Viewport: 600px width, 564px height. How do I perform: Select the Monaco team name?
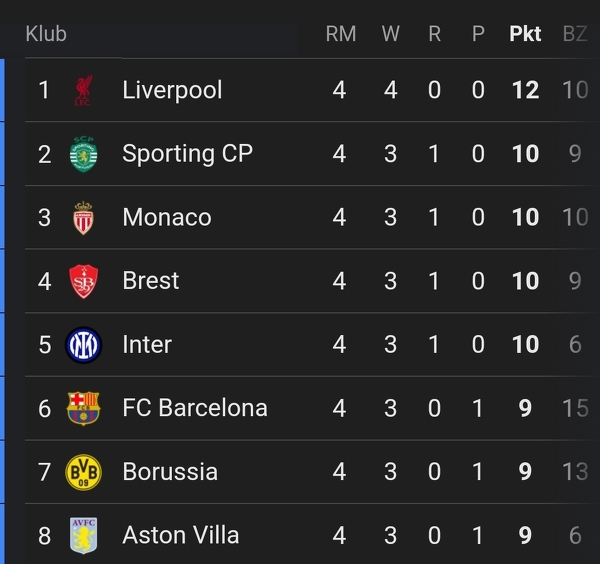[167, 217]
